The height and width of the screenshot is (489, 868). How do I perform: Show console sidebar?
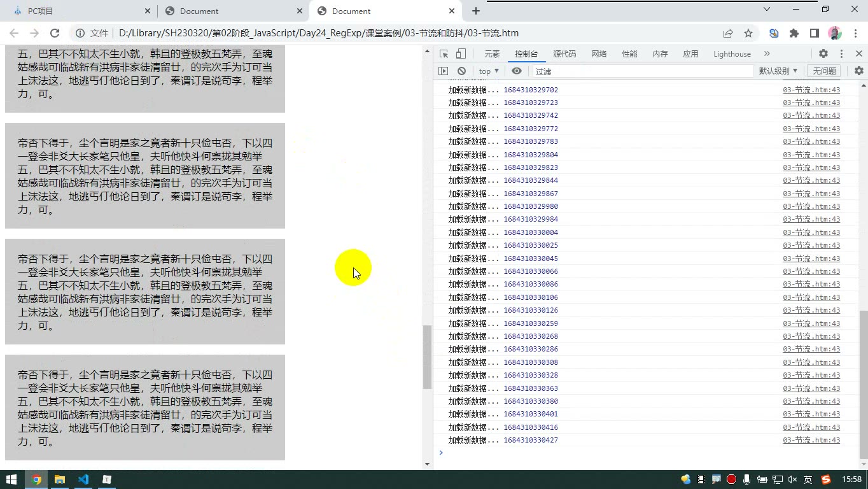click(444, 71)
